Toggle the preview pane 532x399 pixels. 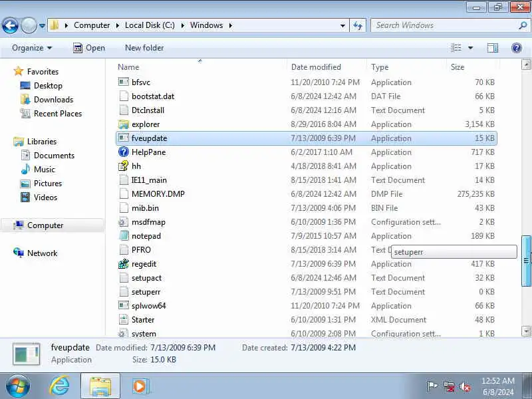(493, 48)
